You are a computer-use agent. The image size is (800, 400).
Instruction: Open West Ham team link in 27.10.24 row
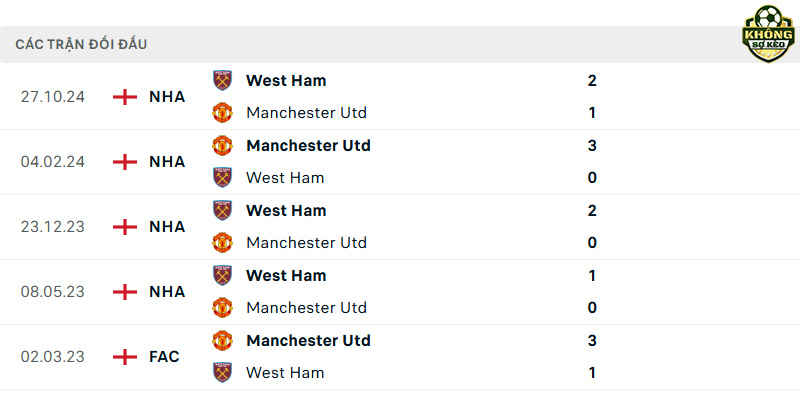(x=286, y=81)
